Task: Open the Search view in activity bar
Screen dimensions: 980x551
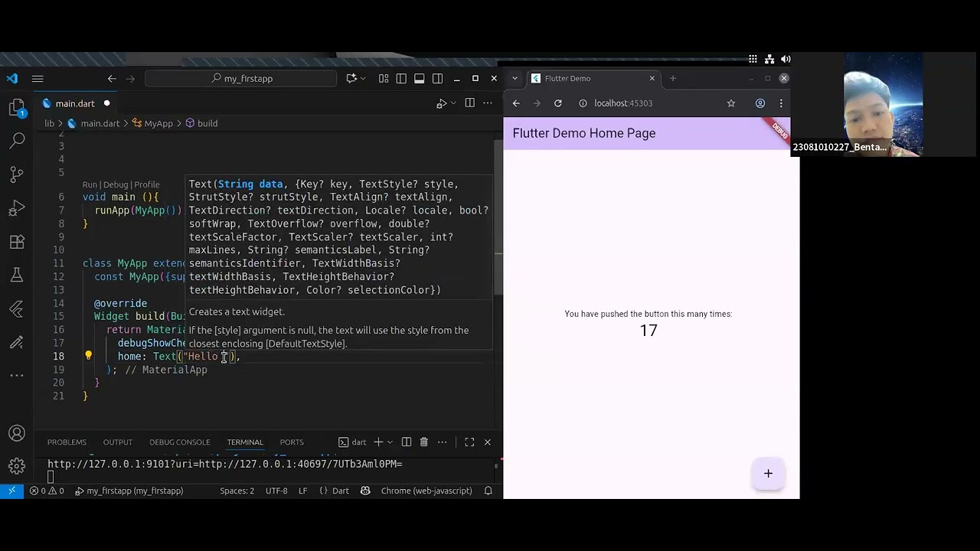Action: coord(17,141)
